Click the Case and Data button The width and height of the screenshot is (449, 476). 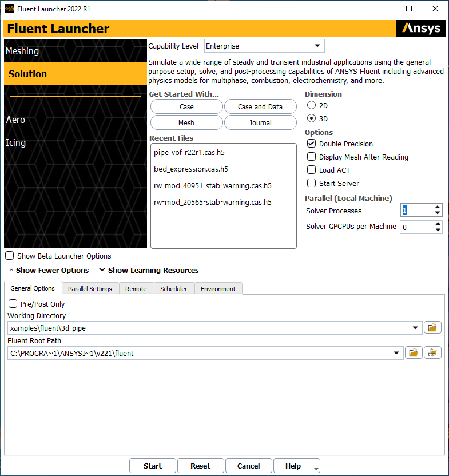coord(260,106)
